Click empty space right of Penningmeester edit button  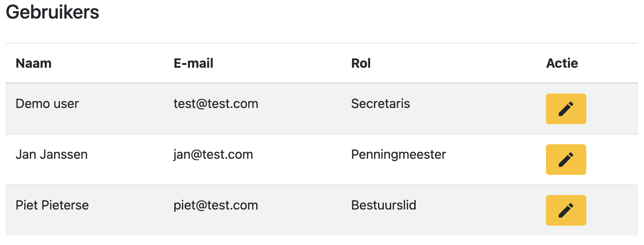(x=612, y=160)
